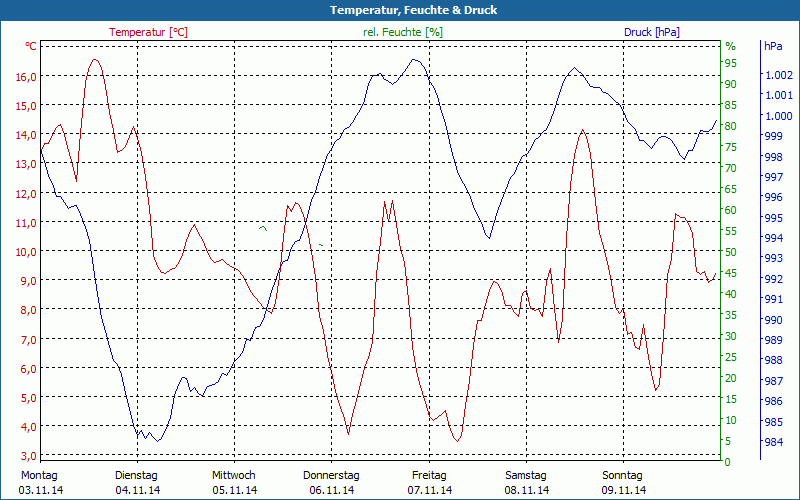Image resolution: width=800 pixels, height=500 pixels.
Task: Click the 85 humidity axis value
Action: pos(731,105)
